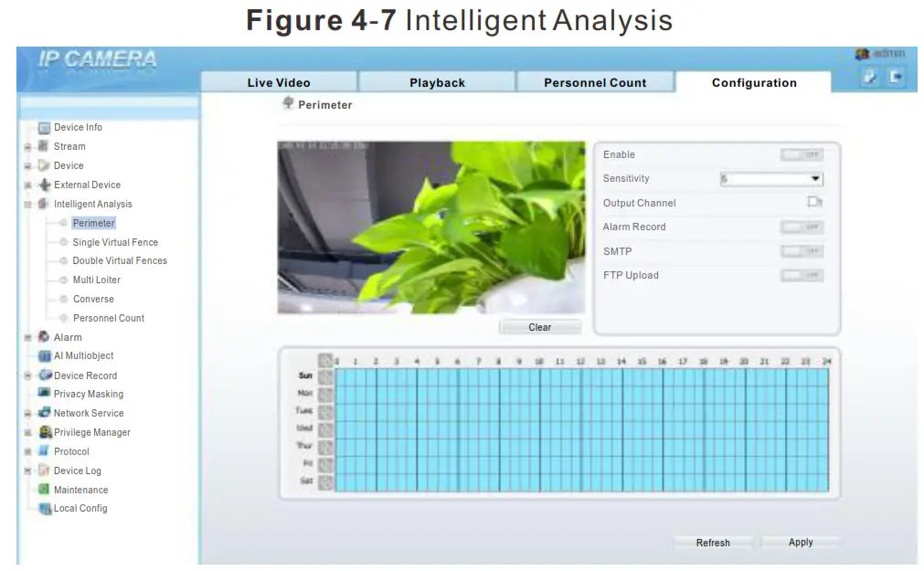Click the IP CAMERA logo
Screen dimensions: 924x571
97,60
